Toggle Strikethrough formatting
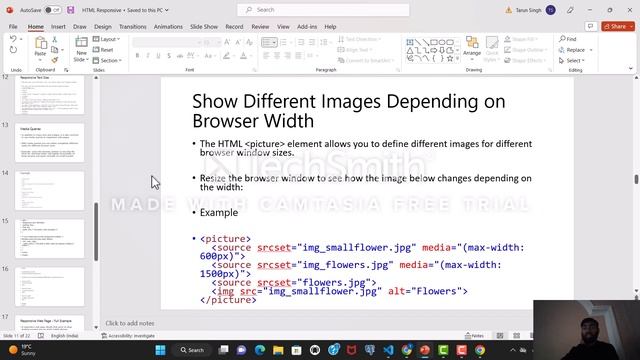 tap(180, 56)
